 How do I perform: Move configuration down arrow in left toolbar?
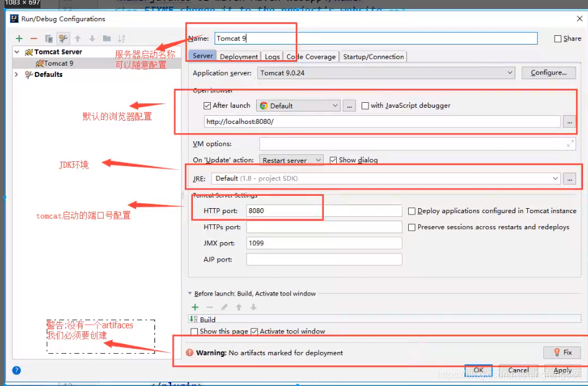click(x=92, y=38)
